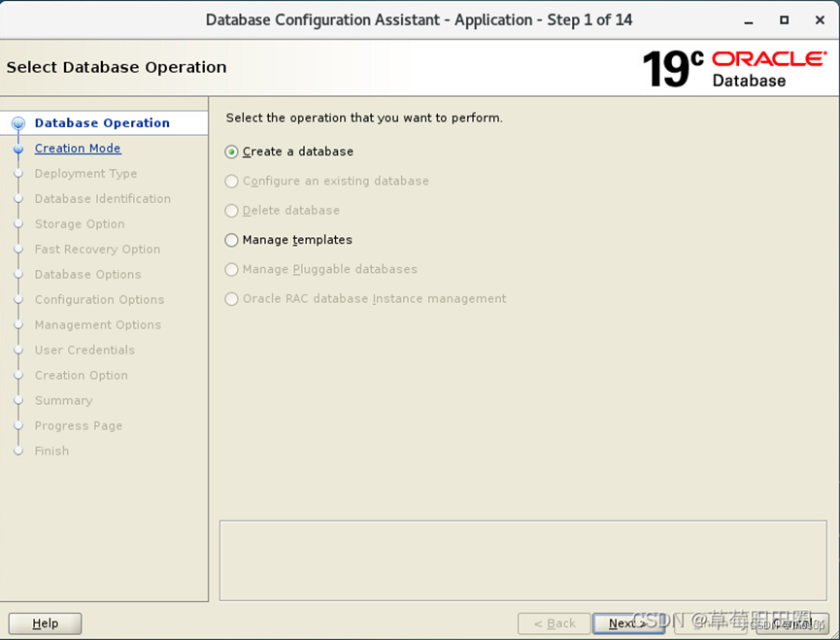Click the "Select Database Operation" heading
This screenshot has width=840, height=640.
(117, 67)
